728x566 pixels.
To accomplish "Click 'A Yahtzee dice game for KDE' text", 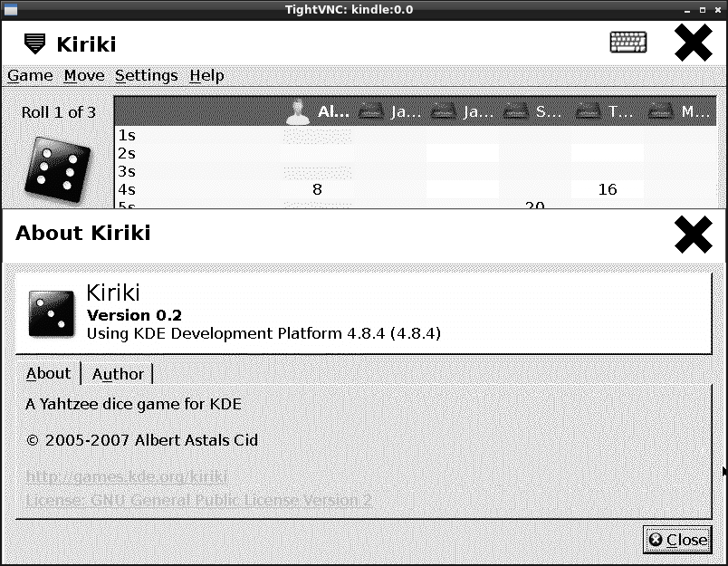I will pyautogui.click(x=134, y=404).
